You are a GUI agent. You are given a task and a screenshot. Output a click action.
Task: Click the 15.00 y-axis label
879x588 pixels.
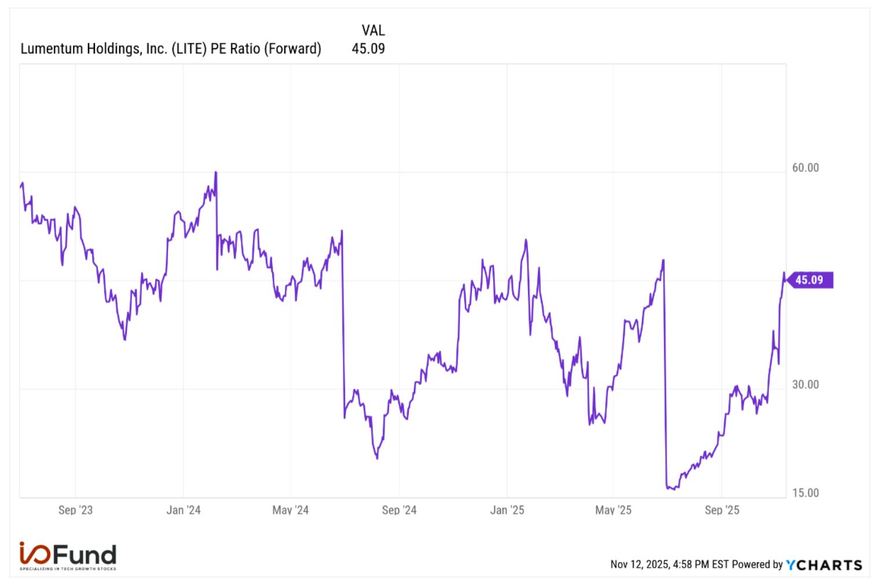805,493
